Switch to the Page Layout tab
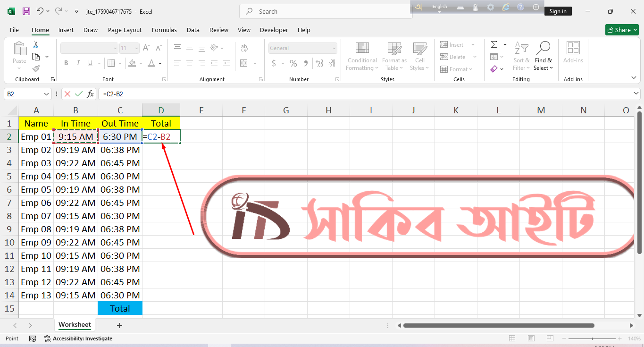This screenshot has height=347, width=644. point(125,30)
